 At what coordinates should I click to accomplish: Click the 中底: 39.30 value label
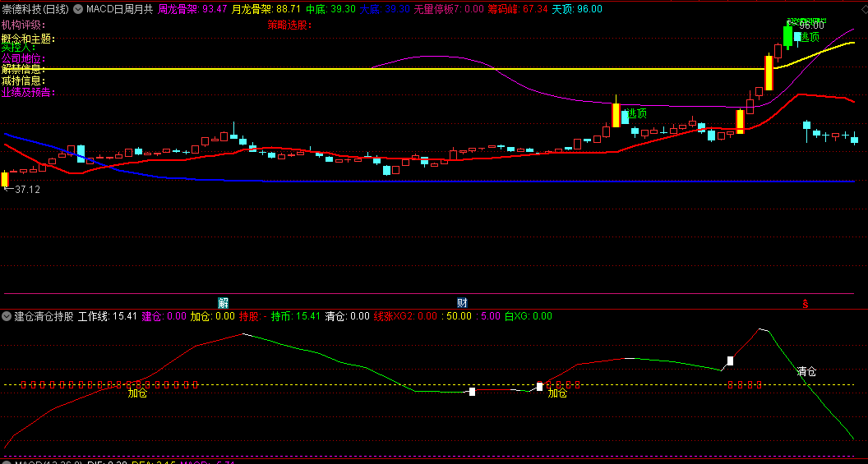tap(330, 9)
